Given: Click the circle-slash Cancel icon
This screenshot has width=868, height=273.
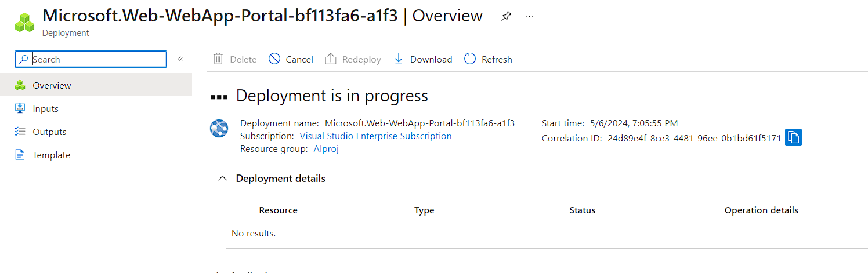Looking at the screenshot, I should pyautogui.click(x=274, y=59).
